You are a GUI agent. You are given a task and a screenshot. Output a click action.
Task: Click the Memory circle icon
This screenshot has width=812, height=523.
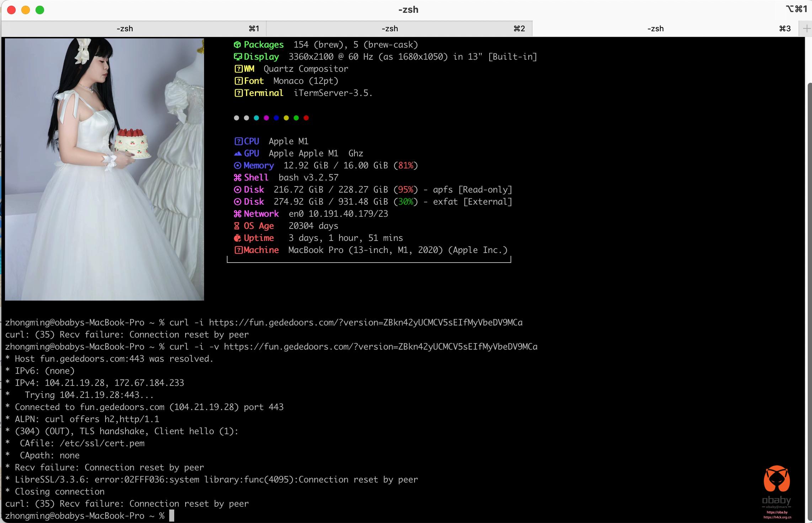click(237, 166)
